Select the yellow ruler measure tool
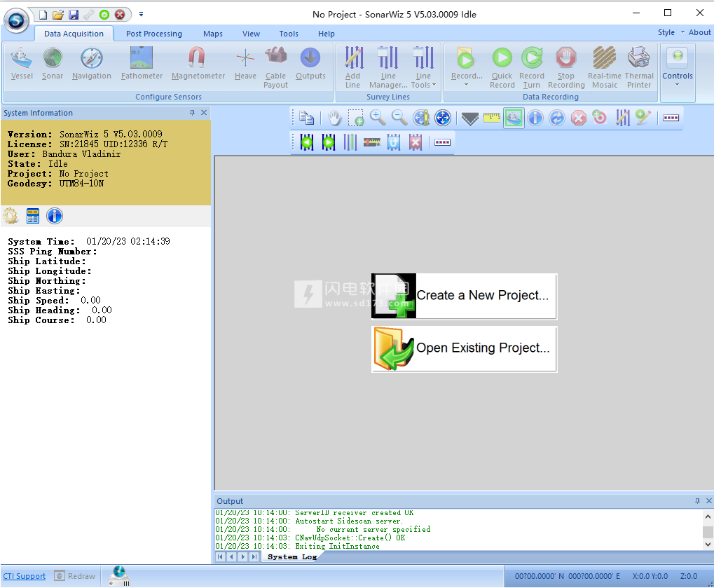Screen dimensions: 714x588 click(x=492, y=118)
